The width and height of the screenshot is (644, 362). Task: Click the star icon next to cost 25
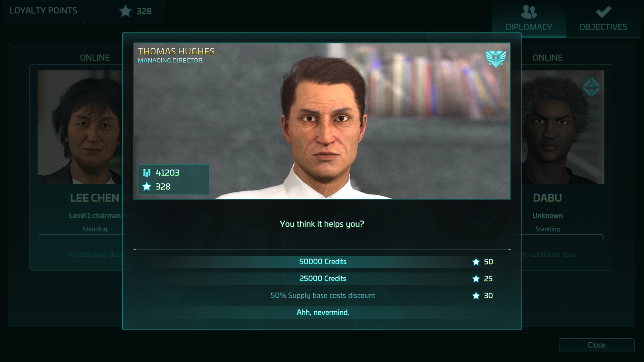(476, 279)
